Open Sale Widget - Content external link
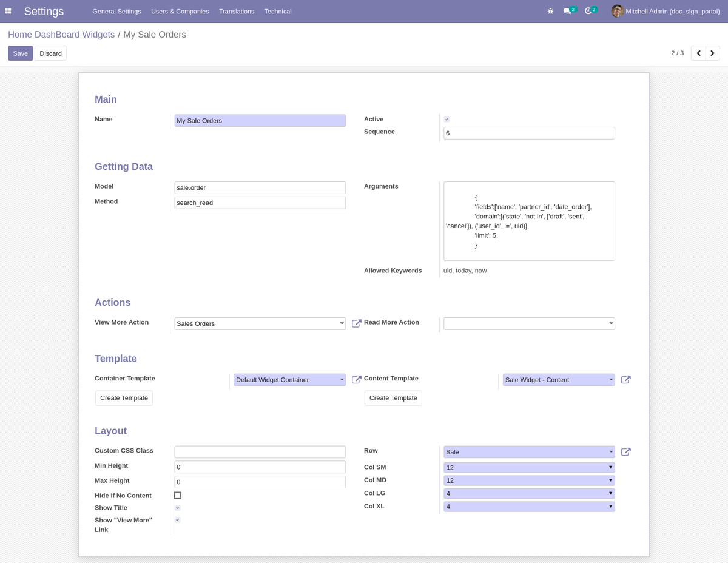 (x=625, y=379)
